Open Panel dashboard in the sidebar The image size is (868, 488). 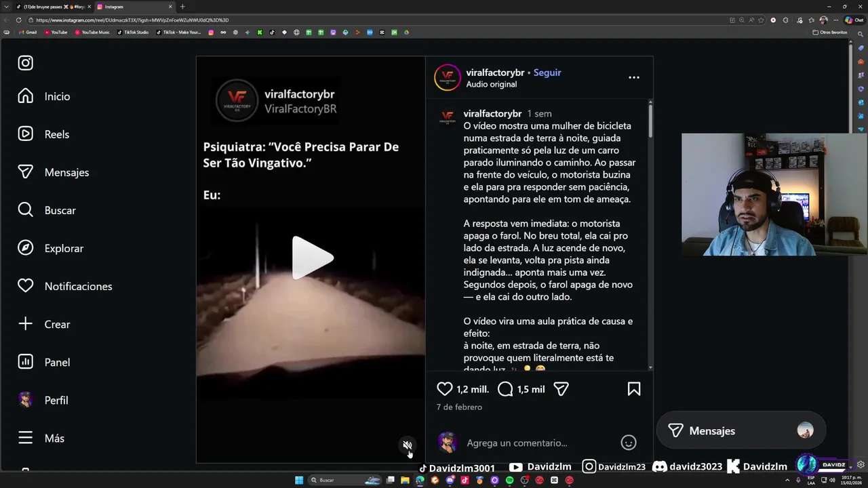44,362
